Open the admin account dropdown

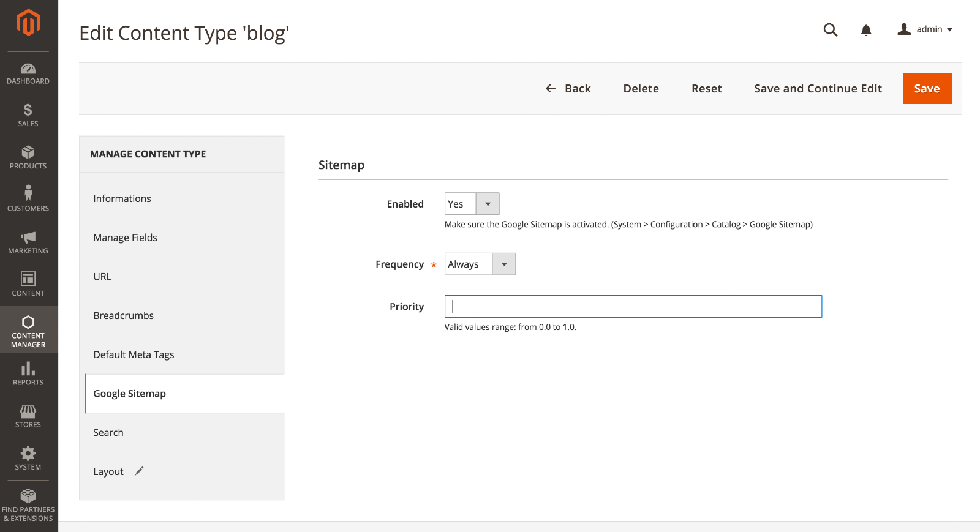pyautogui.click(x=925, y=29)
